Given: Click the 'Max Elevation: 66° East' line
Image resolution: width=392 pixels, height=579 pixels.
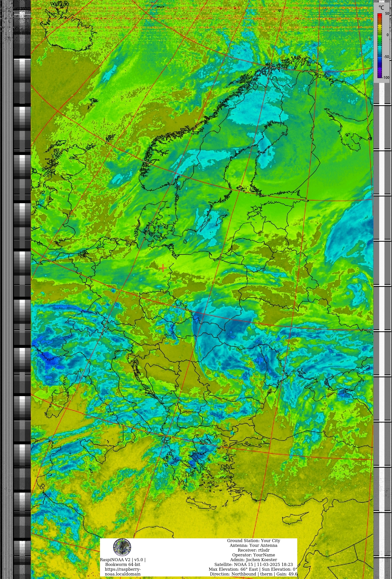Looking at the screenshot, I should pyautogui.click(x=233, y=569).
